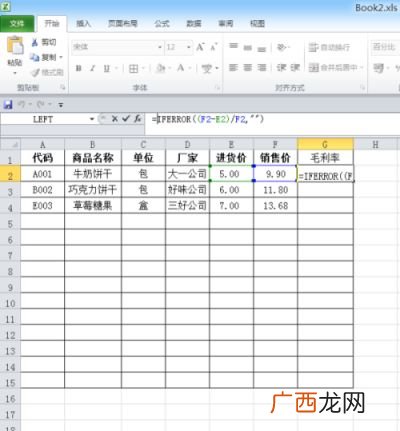The height and width of the screenshot is (431, 400).
Task: Click the Cut (剪切) scissors icon
Action: tap(35, 42)
